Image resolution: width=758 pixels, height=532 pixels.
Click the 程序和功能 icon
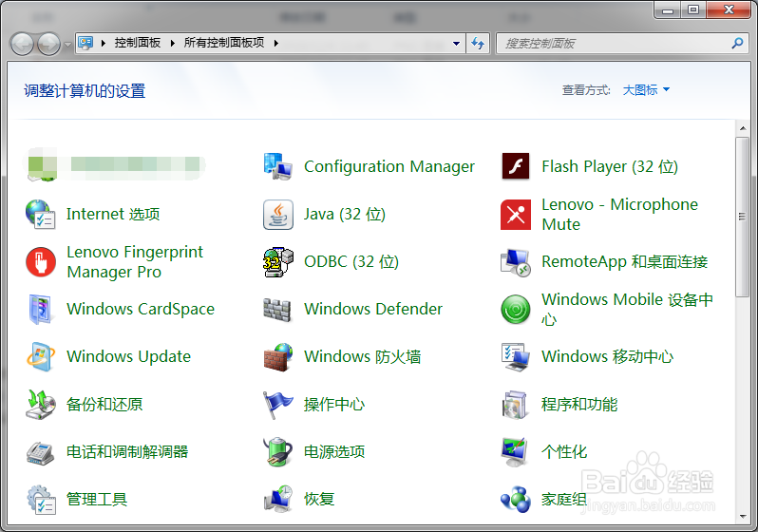pyautogui.click(x=515, y=405)
